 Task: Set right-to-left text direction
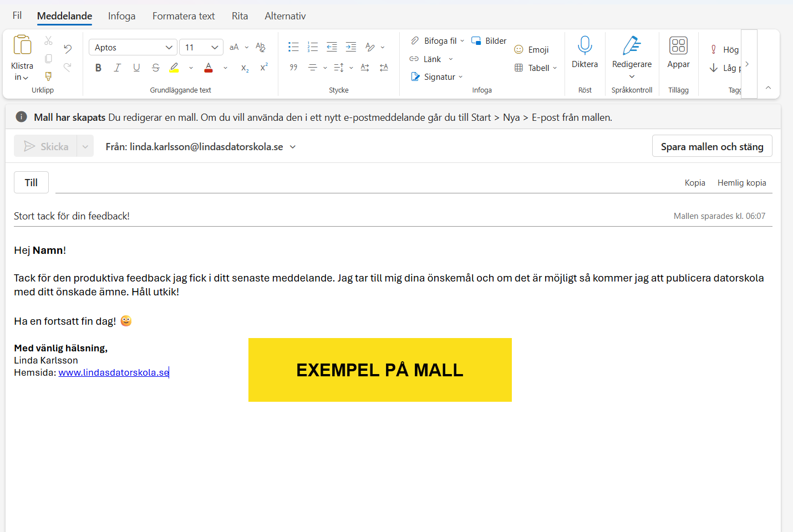(384, 68)
